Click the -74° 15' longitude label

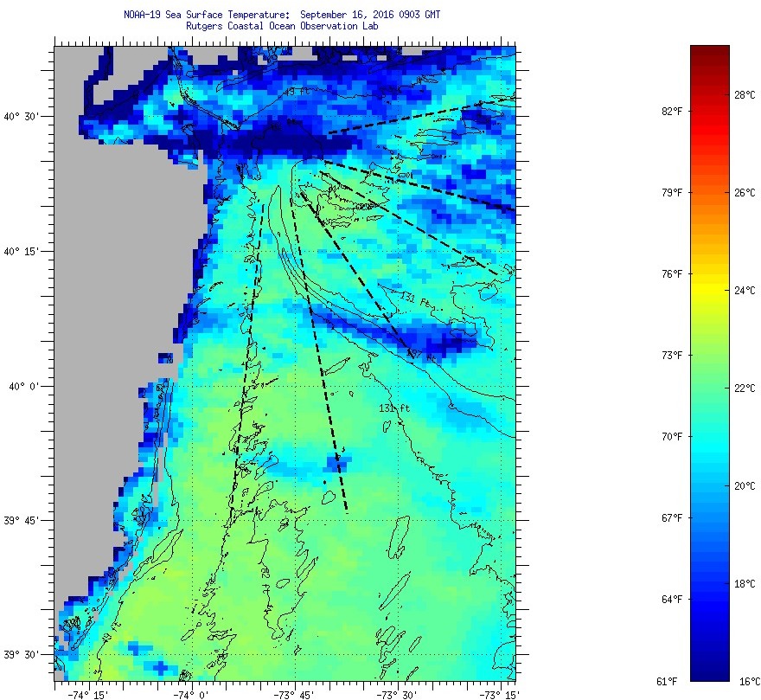(x=88, y=695)
